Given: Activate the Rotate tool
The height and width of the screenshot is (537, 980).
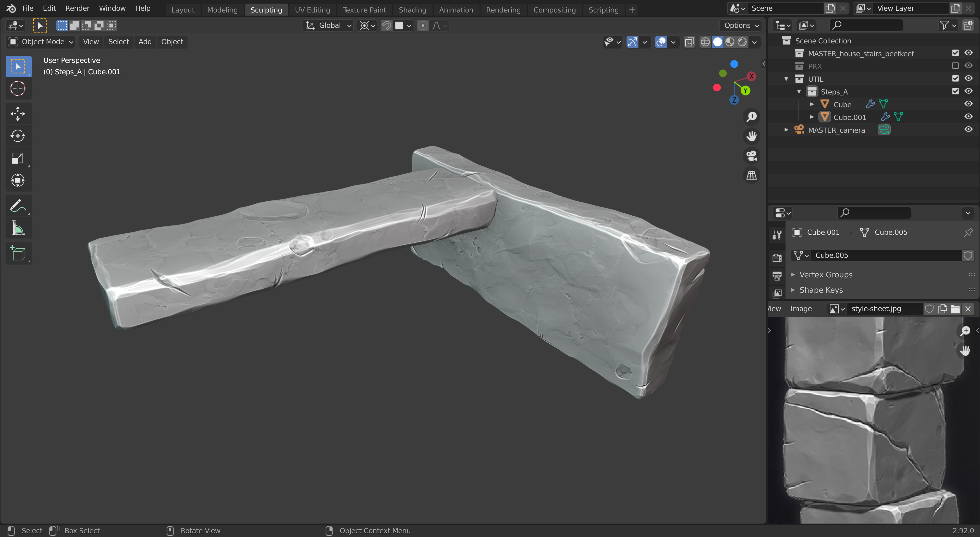Looking at the screenshot, I should point(18,136).
